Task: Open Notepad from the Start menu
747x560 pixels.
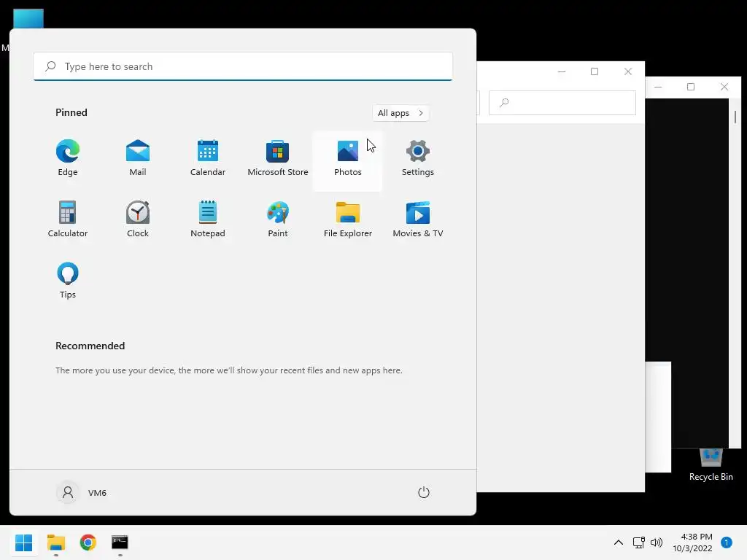Action: point(208,219)
